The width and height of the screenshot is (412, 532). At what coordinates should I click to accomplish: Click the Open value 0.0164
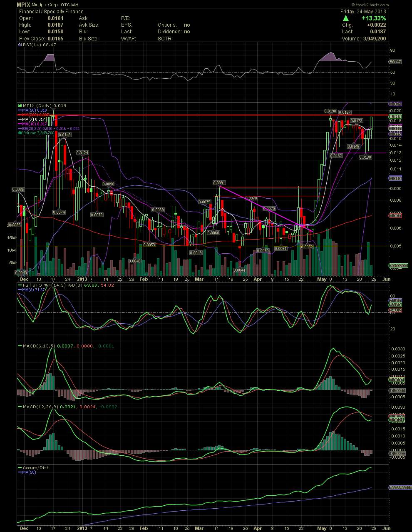coord(55,18)
